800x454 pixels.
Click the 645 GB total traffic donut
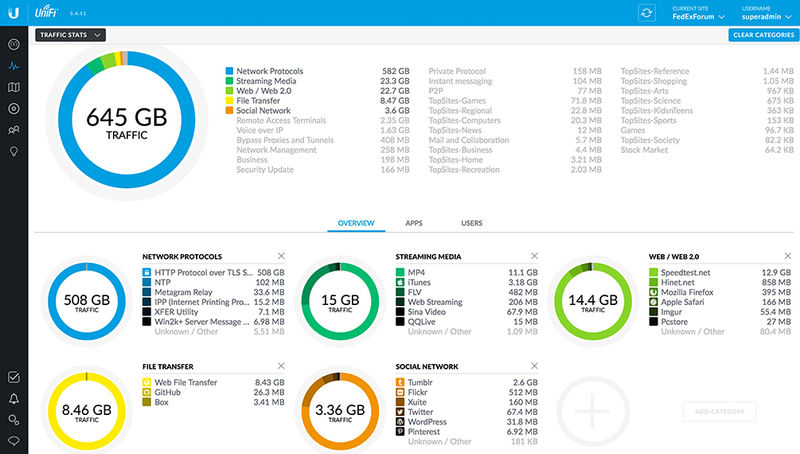point(127,120)
